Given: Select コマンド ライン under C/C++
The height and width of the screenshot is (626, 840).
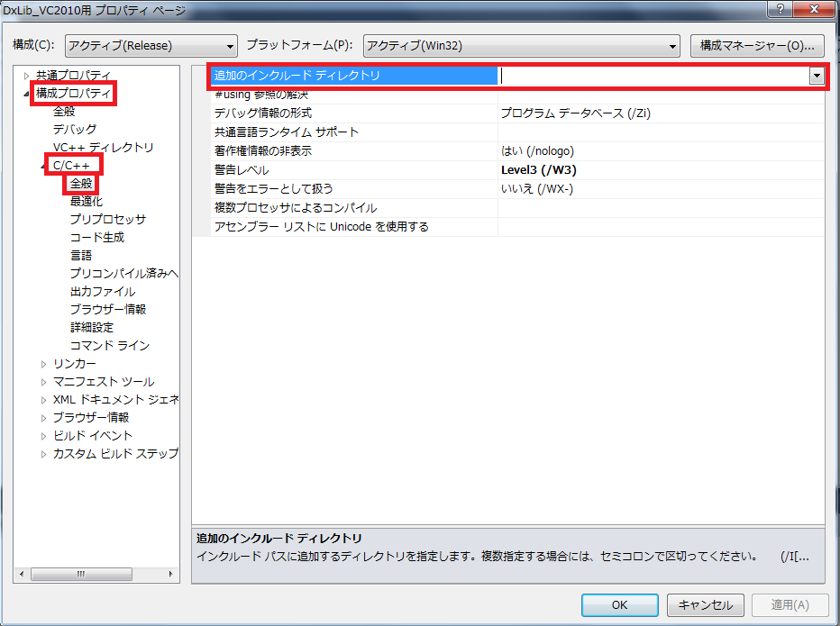Looking at the screenshot, I should click(x=109, y=346).
